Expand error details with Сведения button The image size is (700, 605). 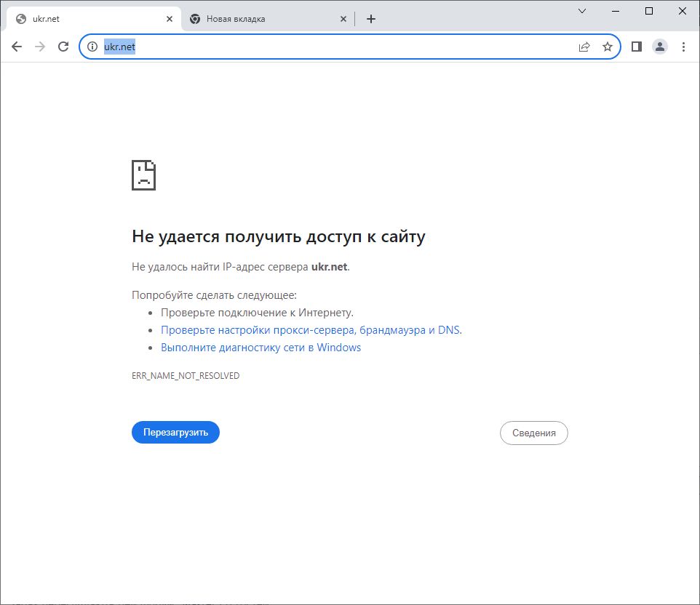(533, 433)
